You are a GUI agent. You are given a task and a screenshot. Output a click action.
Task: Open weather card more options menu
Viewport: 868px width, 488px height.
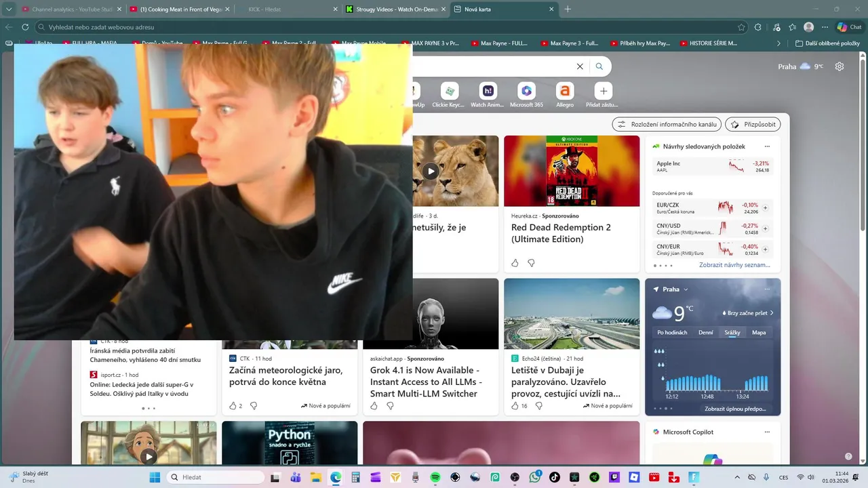(x=767, y=289)
